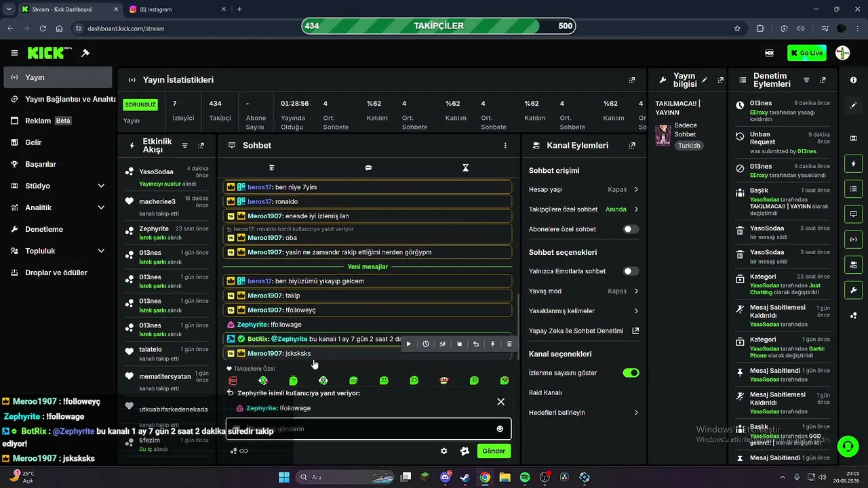Edit Yayın bilgisi with the pencil icon

(x=705, y=80)
